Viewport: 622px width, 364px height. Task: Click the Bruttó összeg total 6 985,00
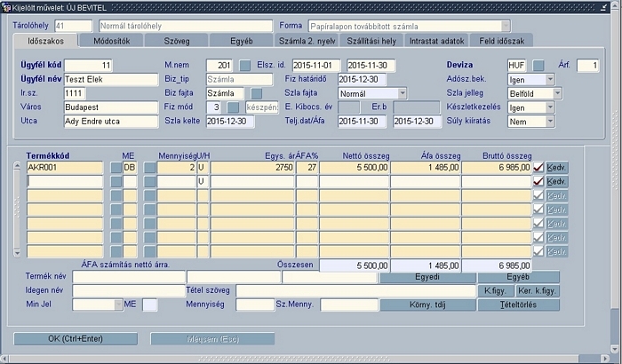click(497, 265)
